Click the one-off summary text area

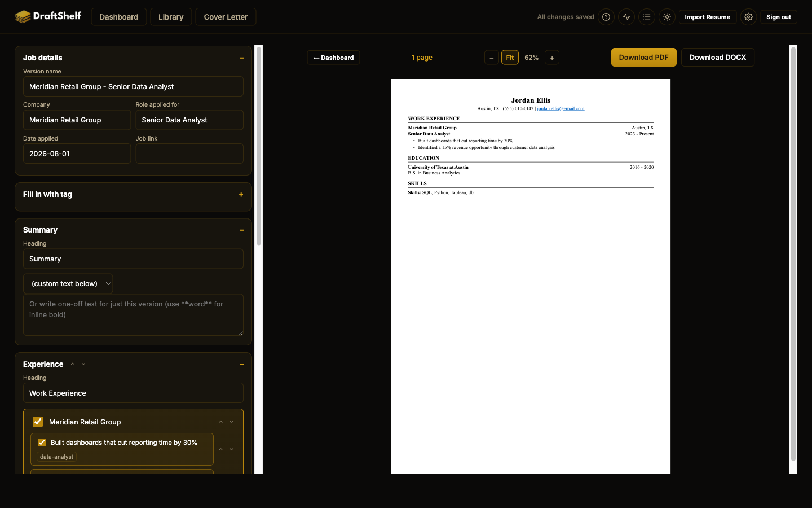pos(133,315)
